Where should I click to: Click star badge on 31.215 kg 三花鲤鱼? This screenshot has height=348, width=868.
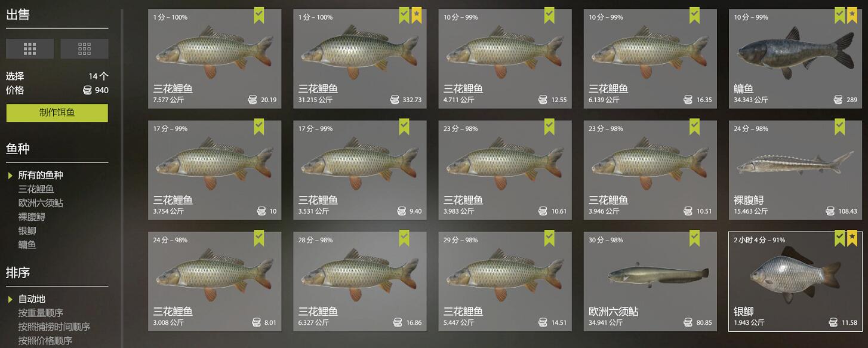(417, 16)
